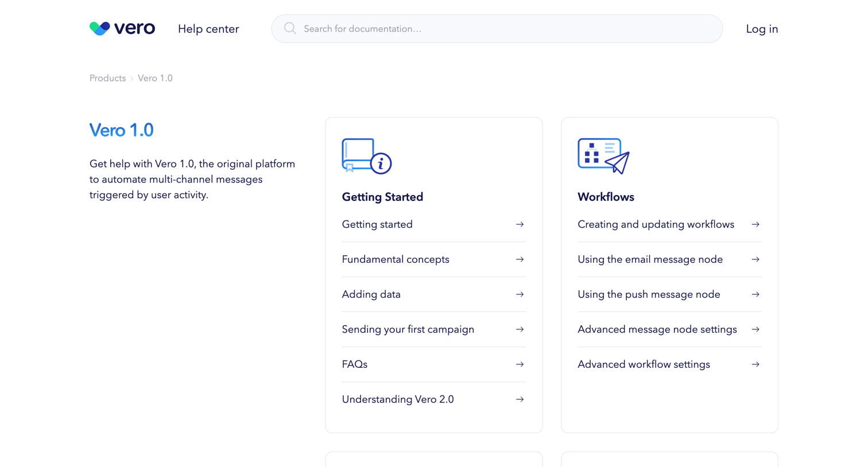Click arrow beside Advanced workflow settings

coord(755,364)
